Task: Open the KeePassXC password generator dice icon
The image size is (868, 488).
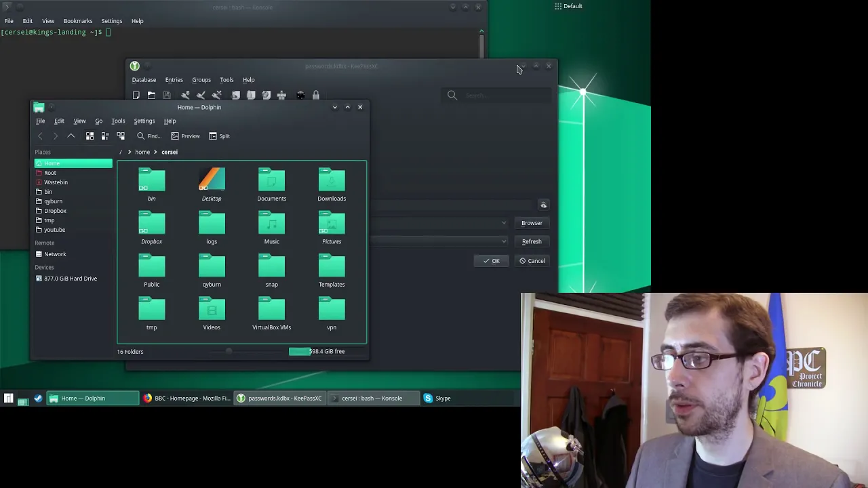Action: coord(300,96)
